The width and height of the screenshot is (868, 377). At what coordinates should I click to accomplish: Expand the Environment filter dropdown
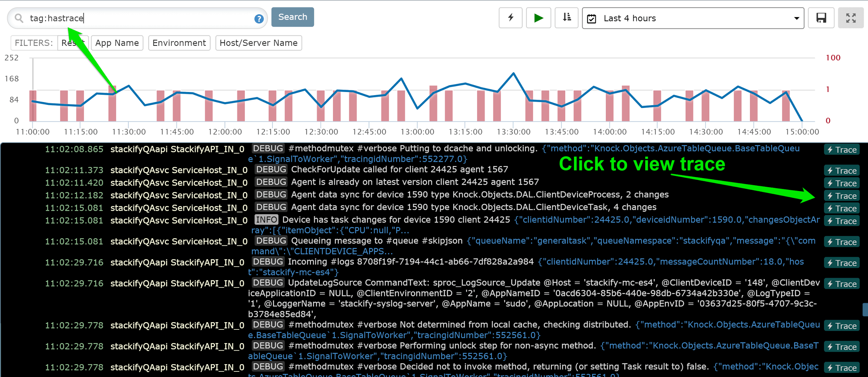(180, 43)
